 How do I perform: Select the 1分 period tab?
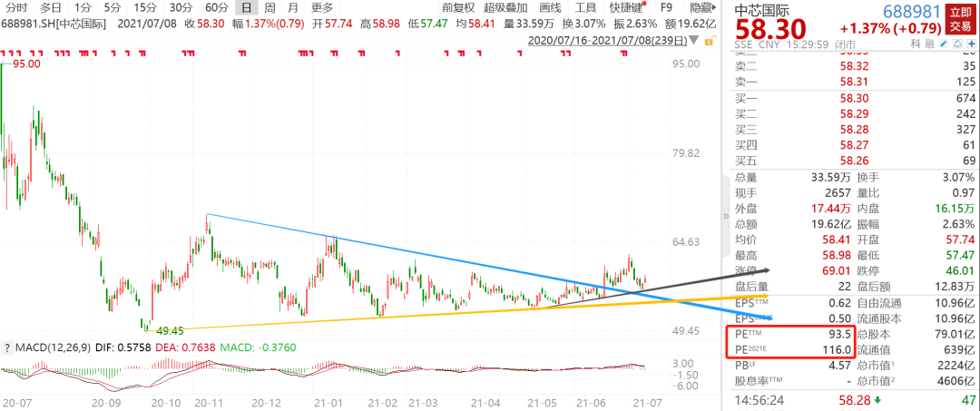(82, 8)
